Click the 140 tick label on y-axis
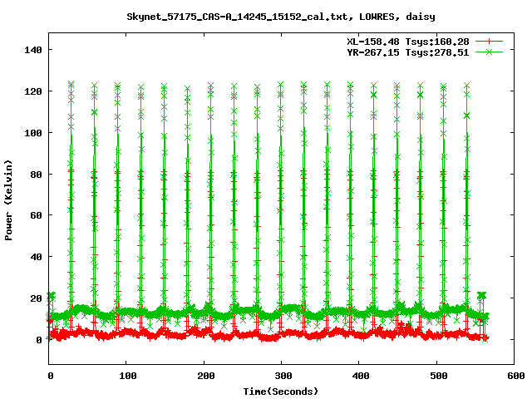Viewport: 532px width, 399px height. (x=33, y=50)
